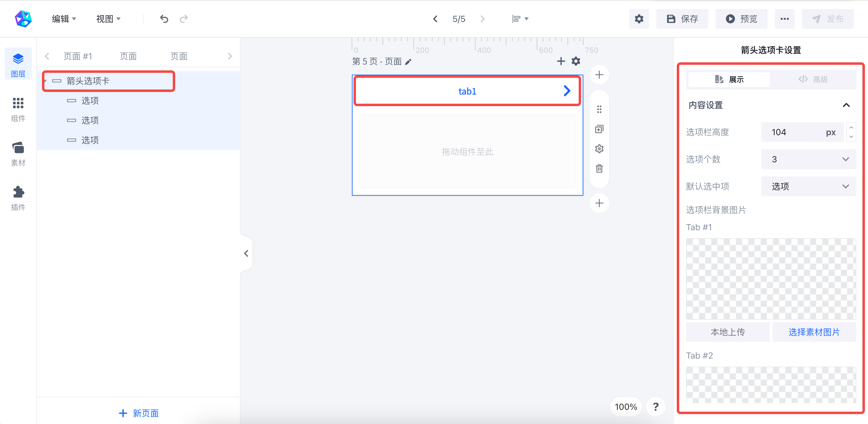The height and width of the screenshot is (424, 868).
Task: Delete the component with trash icon
Action: pos(599,168)
